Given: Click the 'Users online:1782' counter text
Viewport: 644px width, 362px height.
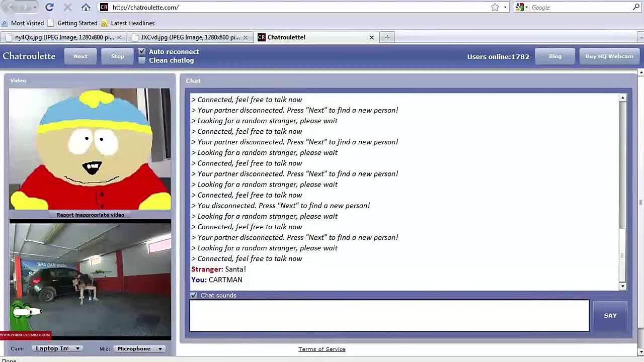Looking at the screenshot, I should pos(498,56).
